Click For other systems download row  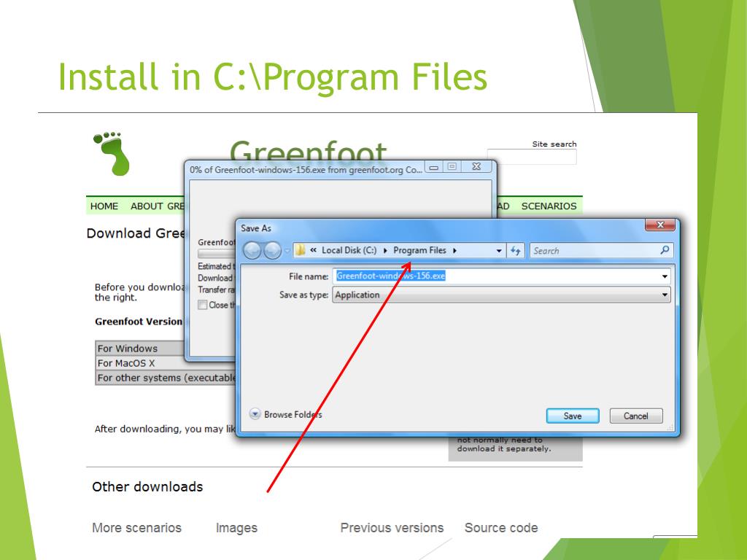coord(166,378)
